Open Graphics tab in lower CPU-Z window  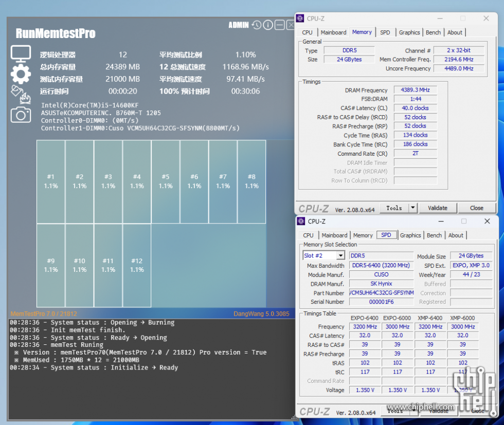410,235
